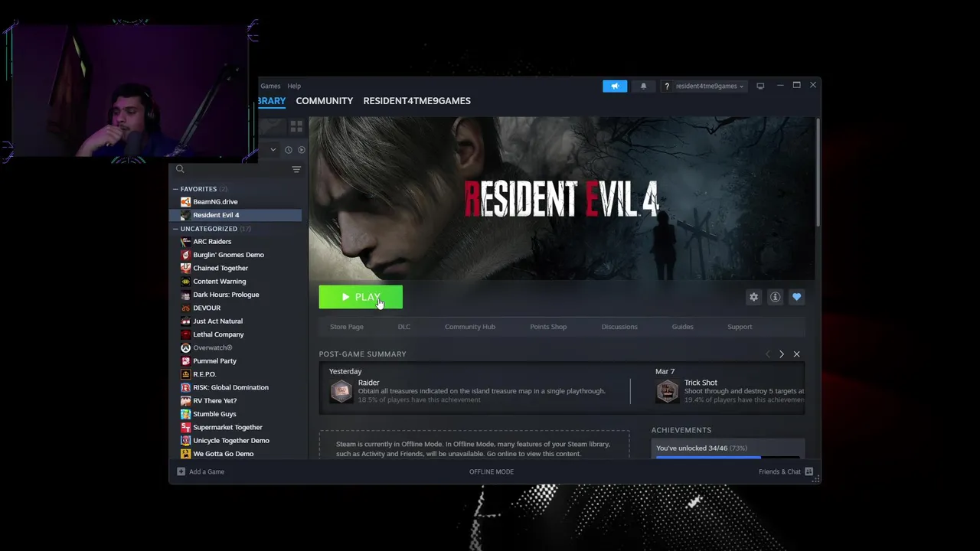Viewport: 980px width, 551px height.
Task: Open the Points Shop link
Action: 548,327
